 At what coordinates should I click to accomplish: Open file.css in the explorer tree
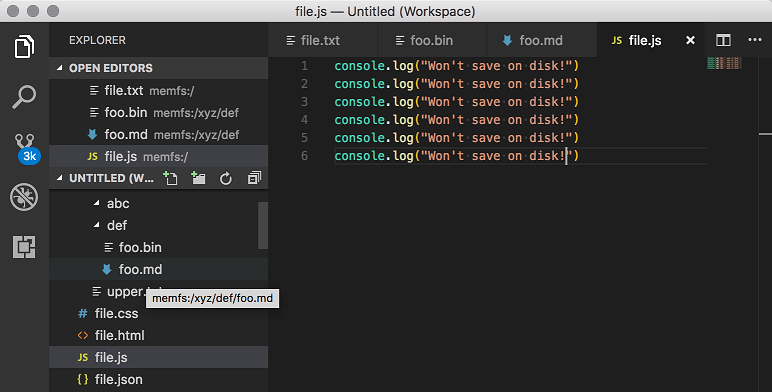click(x=159, y=313)
